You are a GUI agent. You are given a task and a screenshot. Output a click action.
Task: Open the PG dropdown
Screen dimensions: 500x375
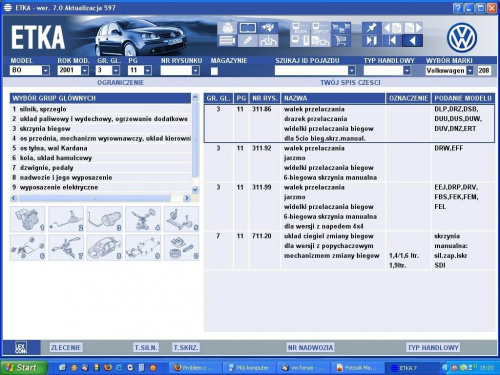click(x=147, y=70)
